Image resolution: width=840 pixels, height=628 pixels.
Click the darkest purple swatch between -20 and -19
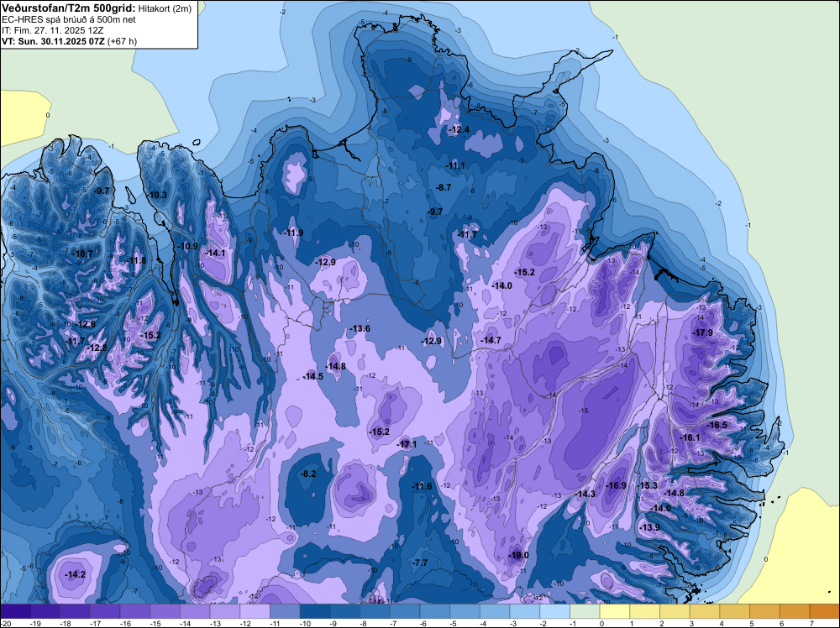coord(15,611)
